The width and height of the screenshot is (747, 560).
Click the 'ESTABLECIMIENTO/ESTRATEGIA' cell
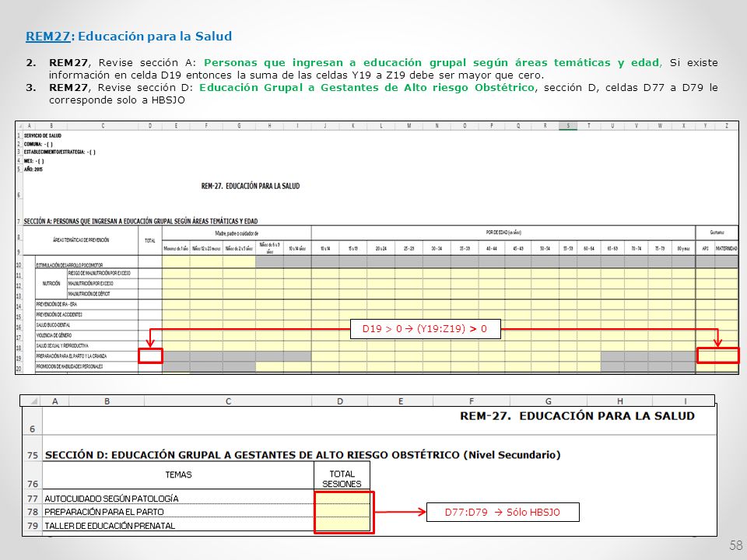[60, 152]
